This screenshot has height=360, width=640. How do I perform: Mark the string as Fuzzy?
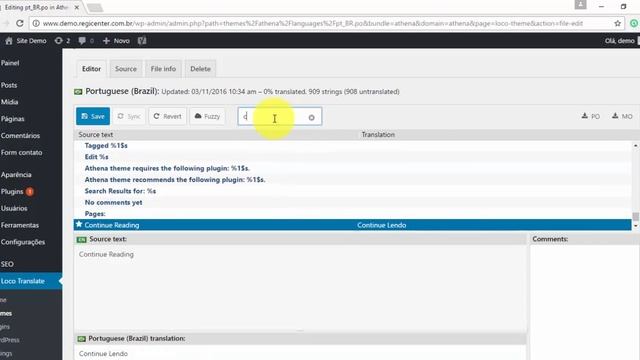tap(207, 116)
